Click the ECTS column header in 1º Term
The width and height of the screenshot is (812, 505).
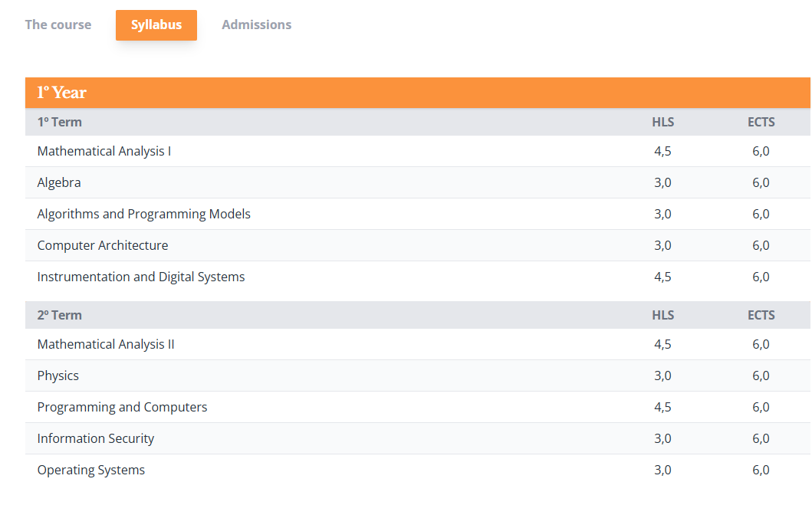click(x=761, y=122)
